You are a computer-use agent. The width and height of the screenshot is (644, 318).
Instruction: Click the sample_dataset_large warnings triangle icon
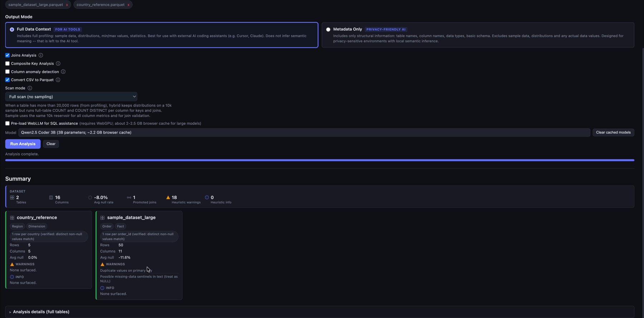102,264
